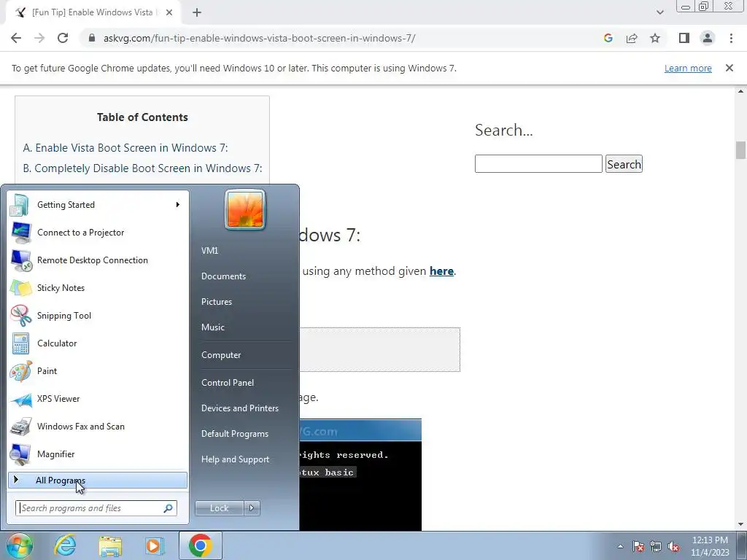Screen dimensions: 747x560
Task: Click the Chrome address bar URL
Action: [x=260, y=38]
